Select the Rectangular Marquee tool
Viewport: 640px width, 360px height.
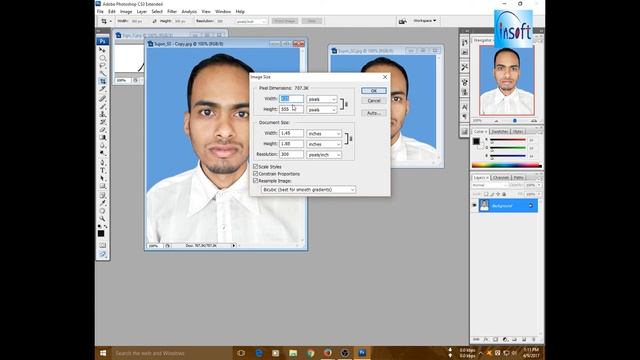coord(102,58)
